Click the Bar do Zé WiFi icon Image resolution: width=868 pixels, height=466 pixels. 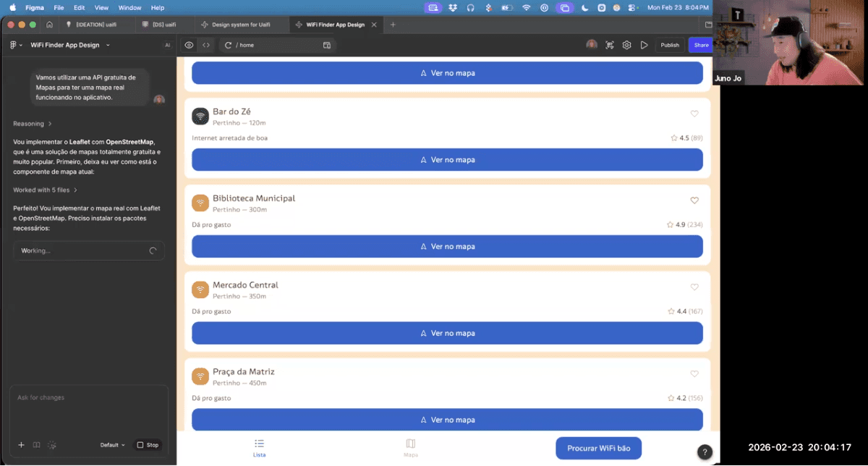pyautogui.click(x=200, y=116)
